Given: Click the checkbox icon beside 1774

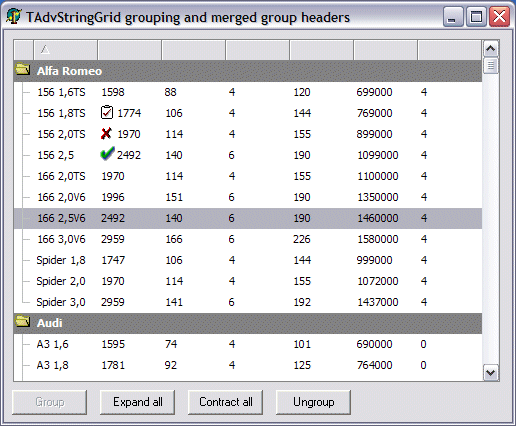Looking at the screenshot, I should 107,112.
